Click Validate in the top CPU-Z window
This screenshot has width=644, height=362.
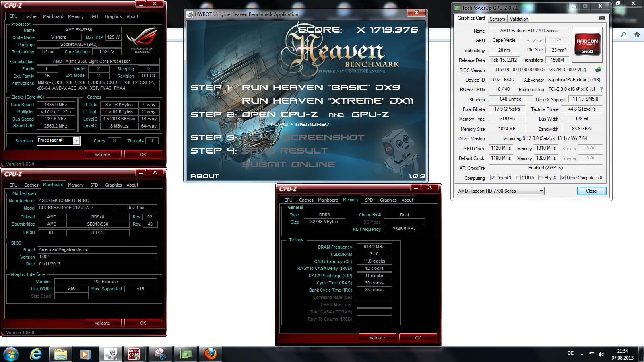(x=102, y=154)
